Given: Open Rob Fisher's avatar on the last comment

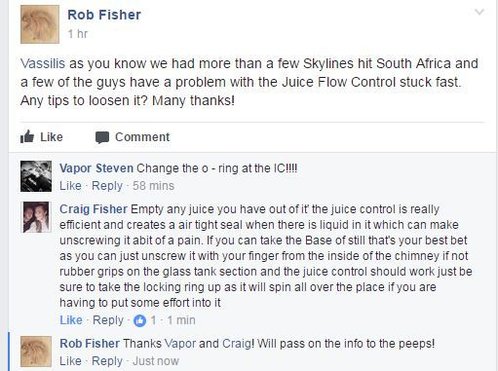Looking at the screenshot, I should click(x=36, y=352).
